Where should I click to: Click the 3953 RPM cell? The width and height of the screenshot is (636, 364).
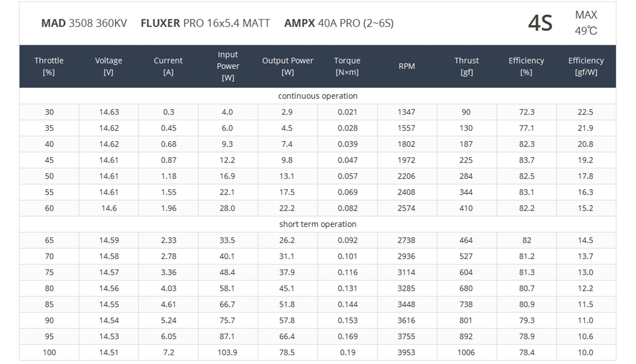pos(406,352)
